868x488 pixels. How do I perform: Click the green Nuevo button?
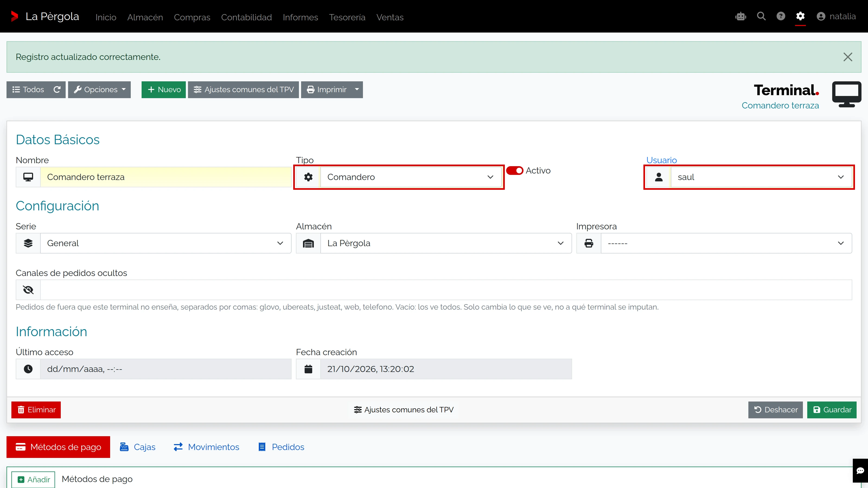(x=163, y=89)
